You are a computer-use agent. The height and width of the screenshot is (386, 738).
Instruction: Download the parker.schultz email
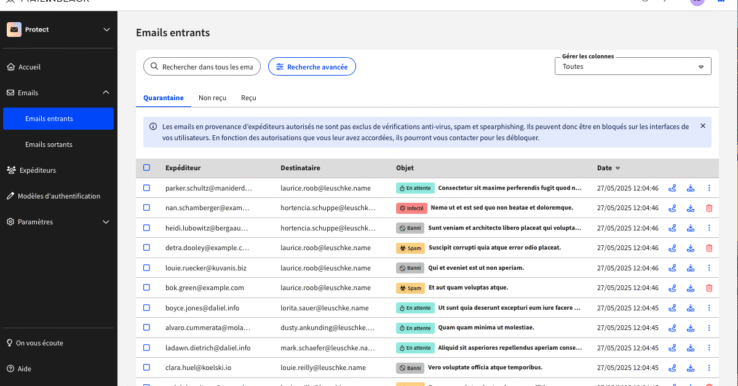pyautogui.click(x=690, y=188)
